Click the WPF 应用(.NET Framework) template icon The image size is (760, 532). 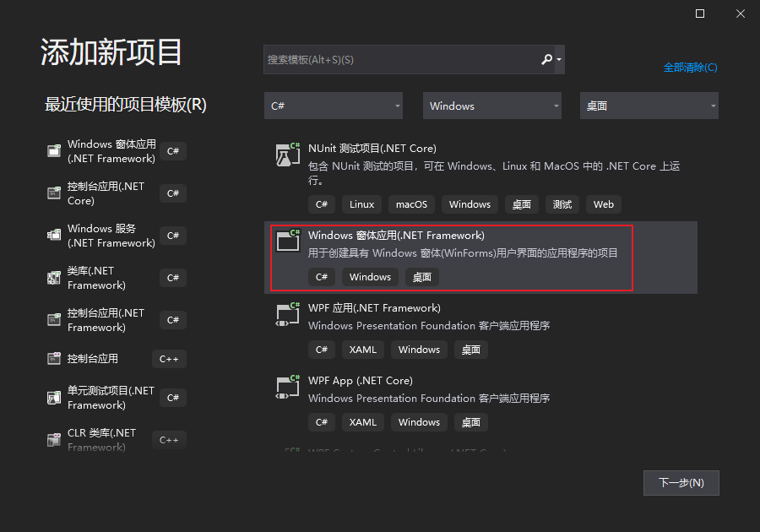(x=288, y=314)
